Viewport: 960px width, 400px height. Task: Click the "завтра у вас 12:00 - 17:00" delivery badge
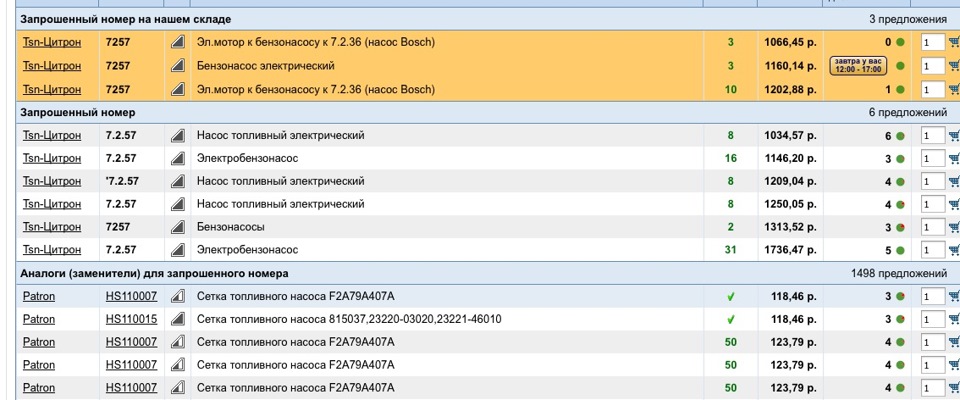pyautogui.click(x=857, y=66)
